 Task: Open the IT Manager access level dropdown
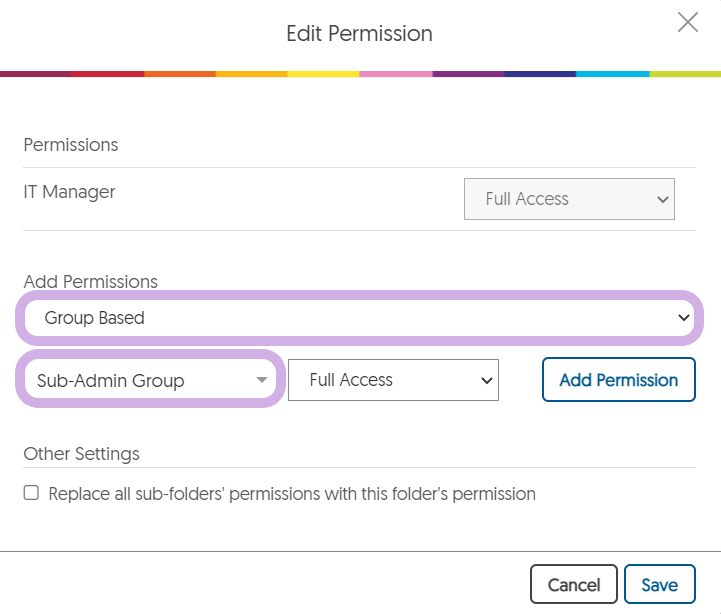569,199
